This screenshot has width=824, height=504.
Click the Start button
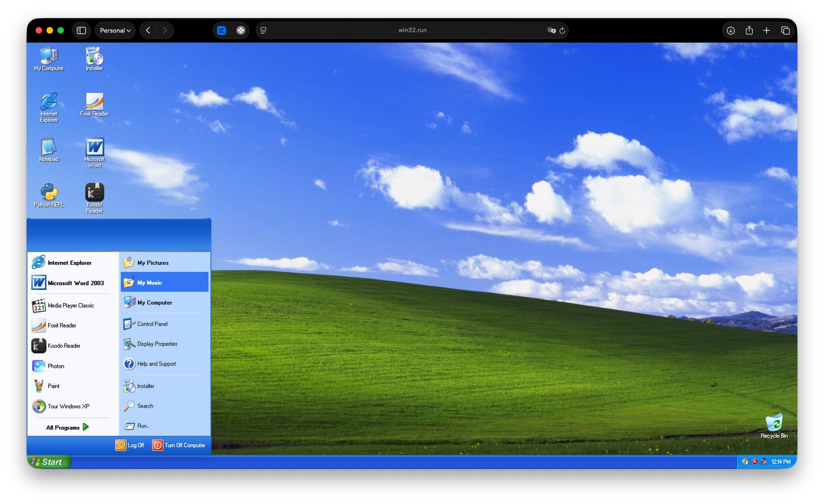(49, 462)
